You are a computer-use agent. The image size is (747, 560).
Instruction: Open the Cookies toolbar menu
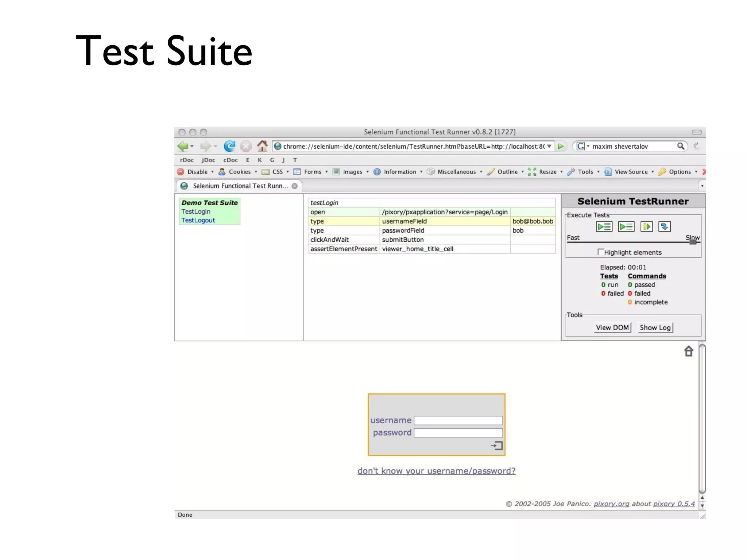point(240,172)
